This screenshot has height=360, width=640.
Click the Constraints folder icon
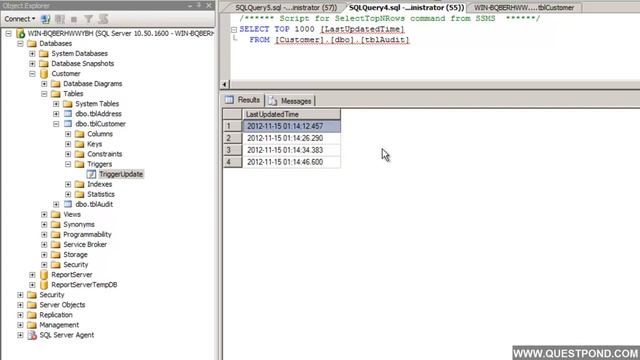[x=80, y=154]
